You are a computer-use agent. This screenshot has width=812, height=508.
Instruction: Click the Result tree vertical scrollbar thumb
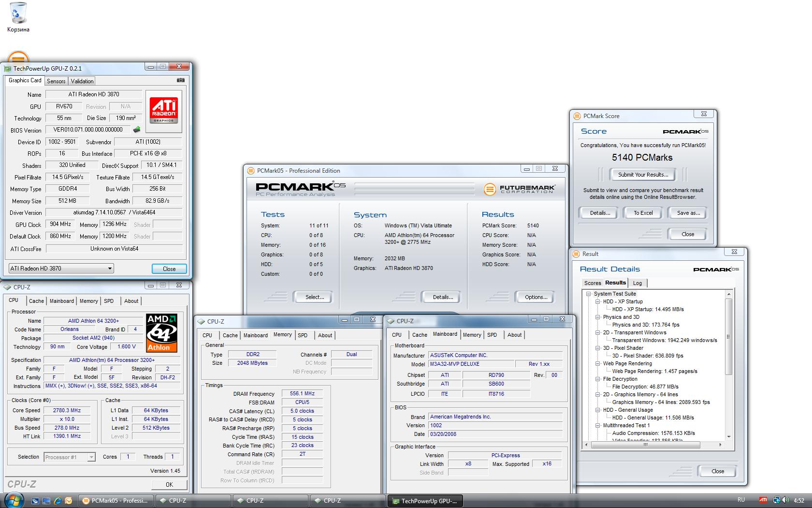click(x=729, y=337)
